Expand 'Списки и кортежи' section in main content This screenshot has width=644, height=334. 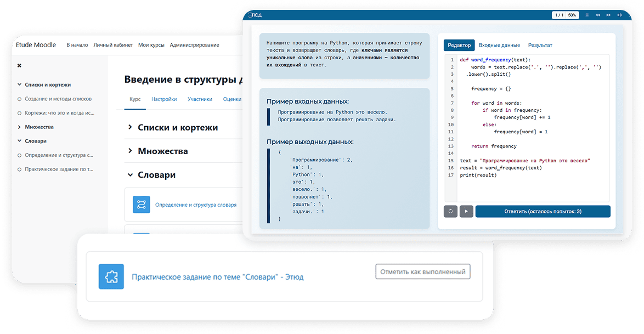[x=130, y=127]
